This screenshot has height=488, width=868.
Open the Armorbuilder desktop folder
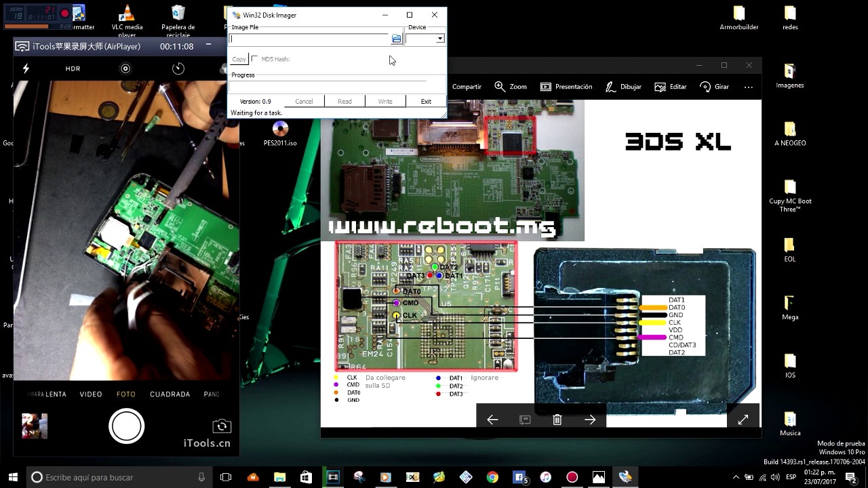coord(739,18)
